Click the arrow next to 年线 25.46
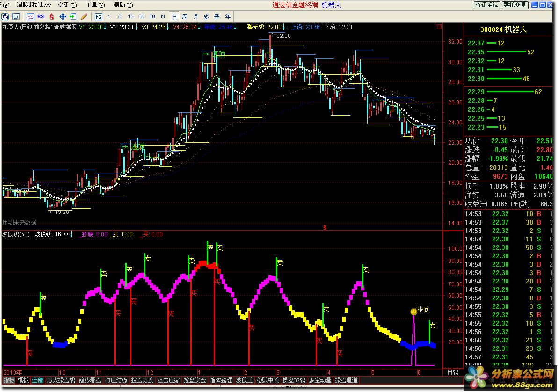The width and height of the screenshot is (558, 392). (235, 27)
